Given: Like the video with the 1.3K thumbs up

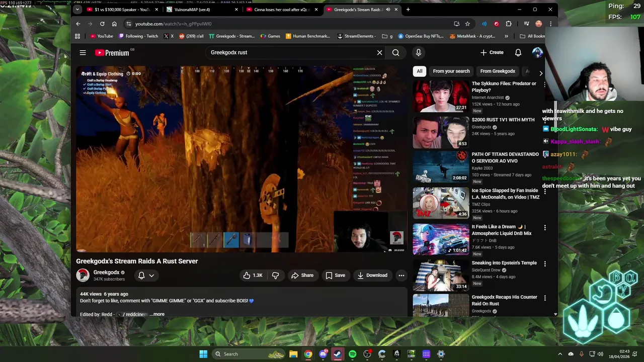Looking at the screenshot, I should (253, 275).
